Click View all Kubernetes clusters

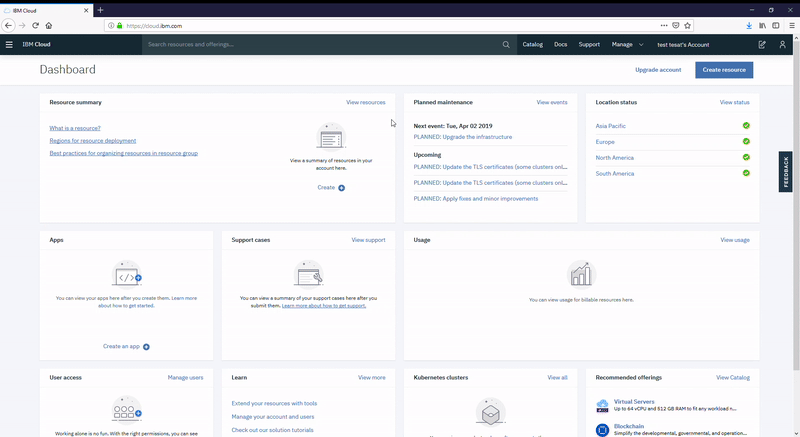(x=557, y=378)
